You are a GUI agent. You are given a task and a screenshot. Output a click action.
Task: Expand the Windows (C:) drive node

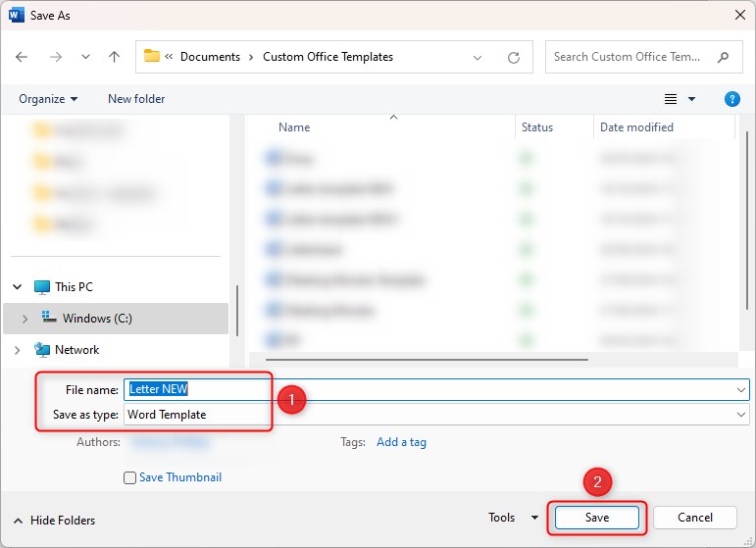coord(25,319)
